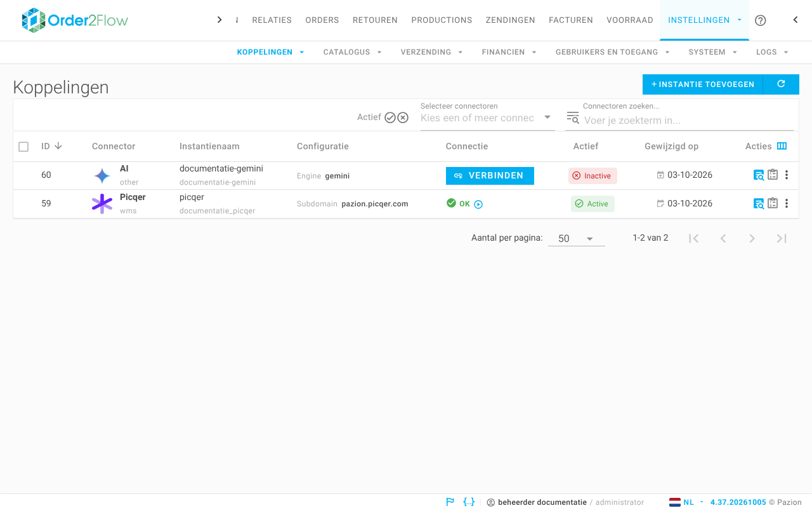Click the 03-10-2026 date in the picqer row
812x508 pixels.
[x=690, y=203]
